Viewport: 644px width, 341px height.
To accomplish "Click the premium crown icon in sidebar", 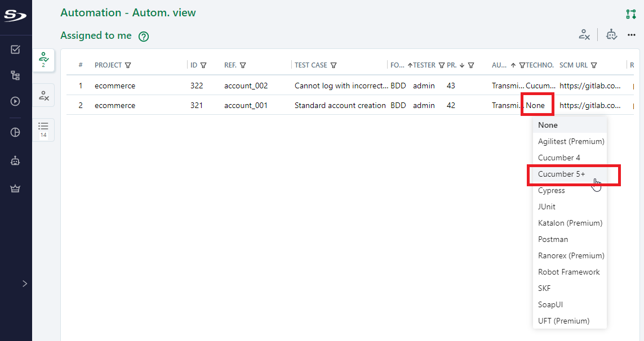I will (x=15, y=189).
